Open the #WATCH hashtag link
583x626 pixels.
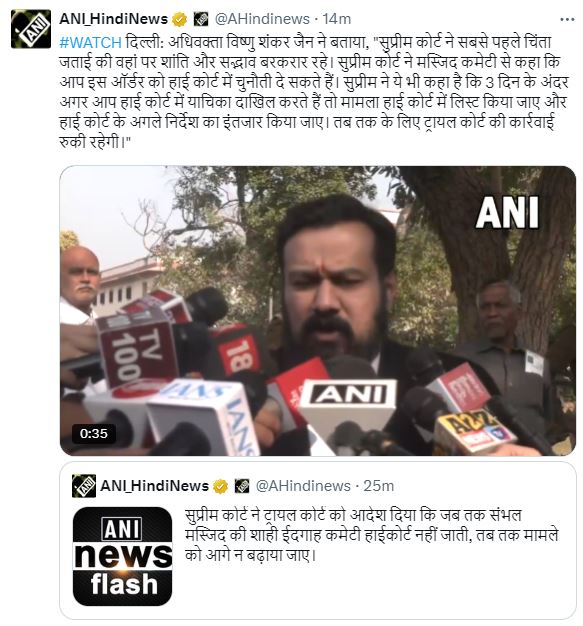click(x=90, y=42)
